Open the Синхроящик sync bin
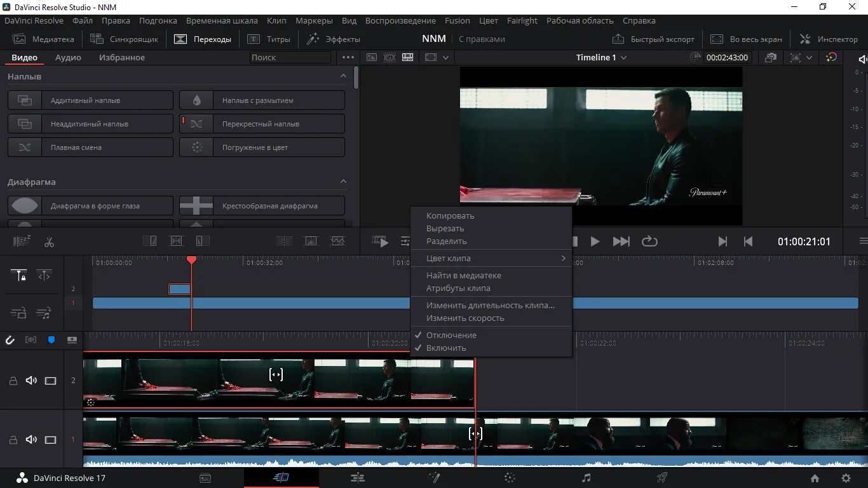This screenshot has height=488, width=868. point(124,39)
